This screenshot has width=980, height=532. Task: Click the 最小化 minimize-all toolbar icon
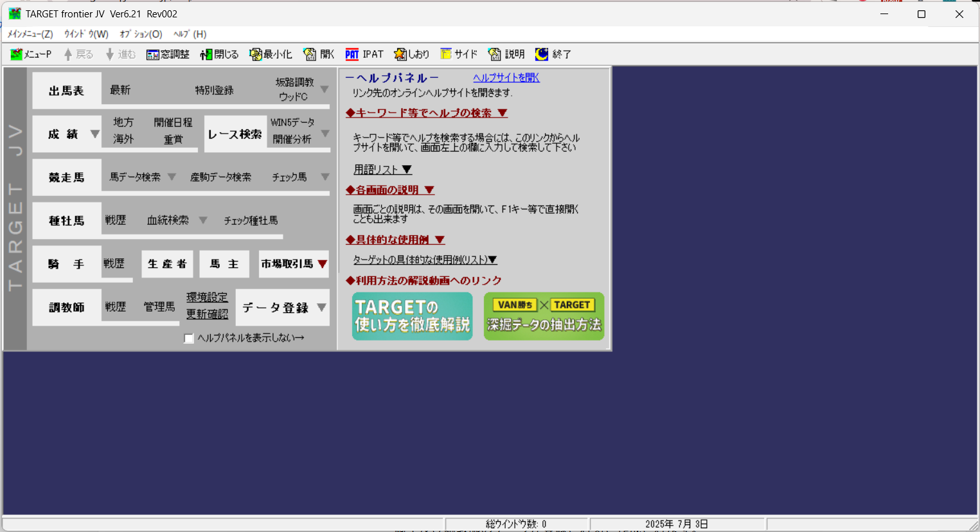256,55
